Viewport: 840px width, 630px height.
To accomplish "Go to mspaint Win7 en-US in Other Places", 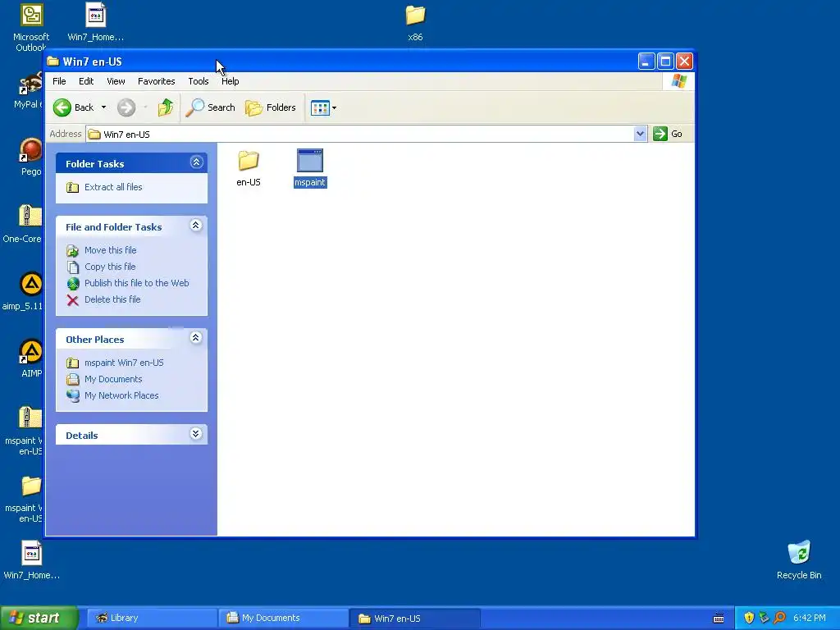I will [x=124, y=363].
